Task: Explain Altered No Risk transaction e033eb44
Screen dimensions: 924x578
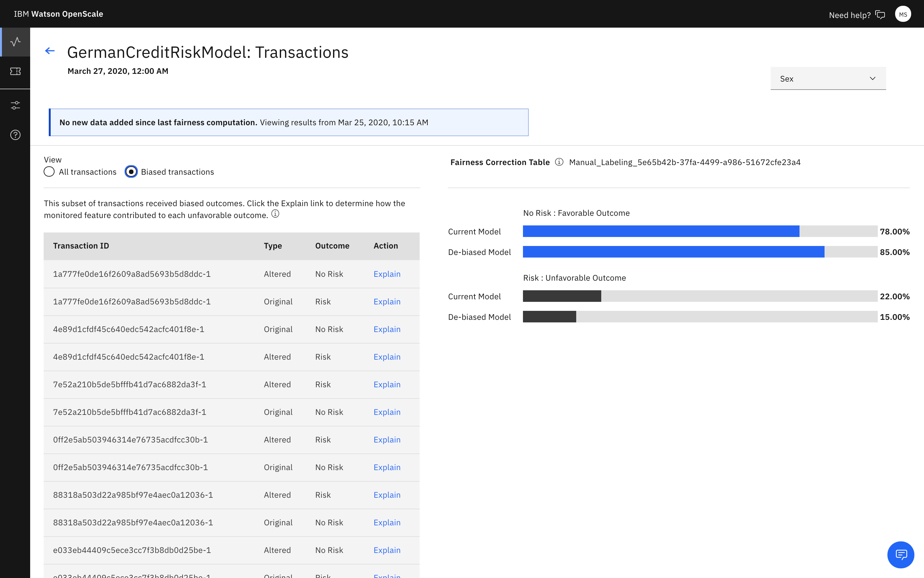Action: click(387, 550)
